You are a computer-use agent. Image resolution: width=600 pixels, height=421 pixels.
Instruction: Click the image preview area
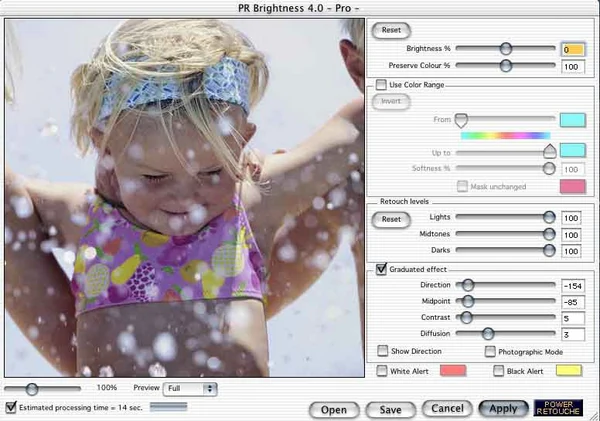click(x=184, y=198)
